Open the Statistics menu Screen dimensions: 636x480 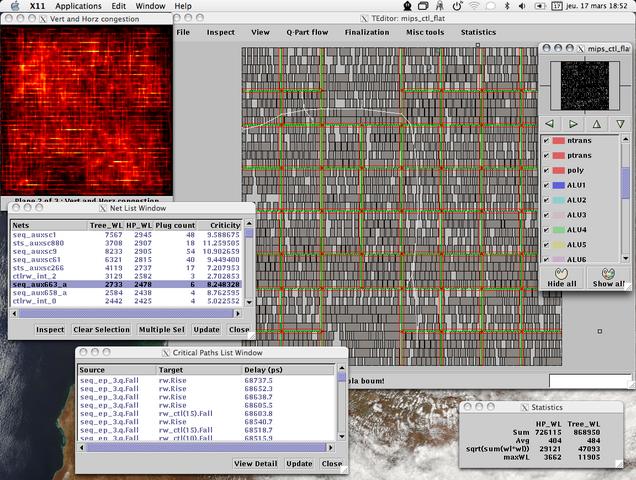click(478, 32)
